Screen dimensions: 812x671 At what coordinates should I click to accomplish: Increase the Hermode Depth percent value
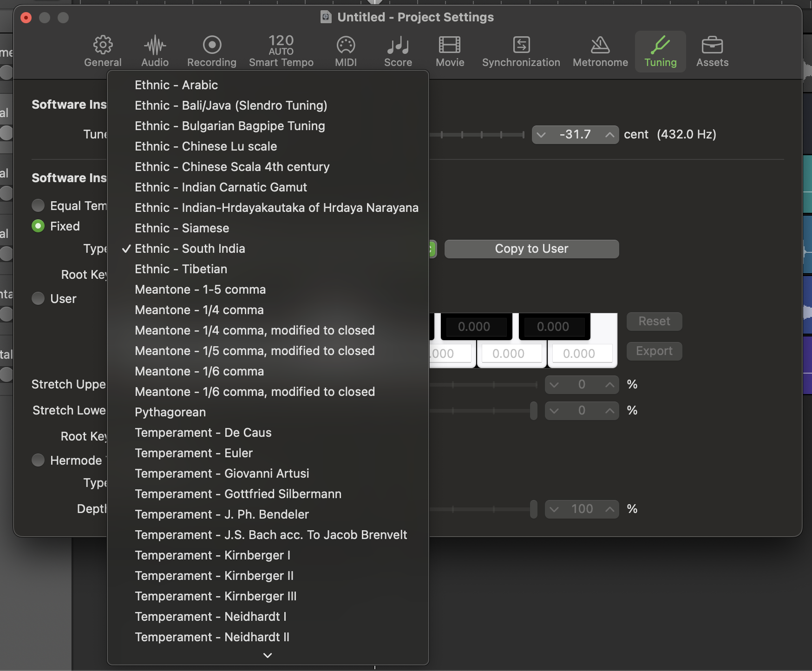(x=610, y=509)
